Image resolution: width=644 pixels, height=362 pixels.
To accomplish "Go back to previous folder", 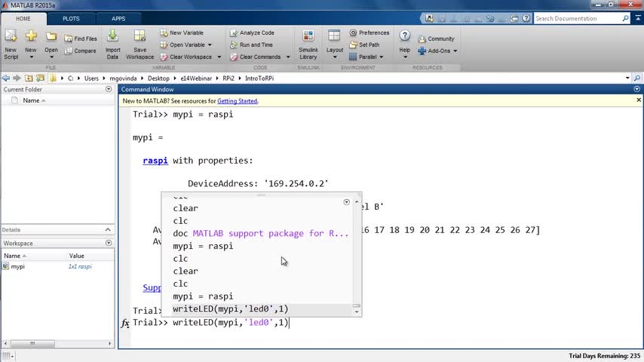I will point(6,78).
